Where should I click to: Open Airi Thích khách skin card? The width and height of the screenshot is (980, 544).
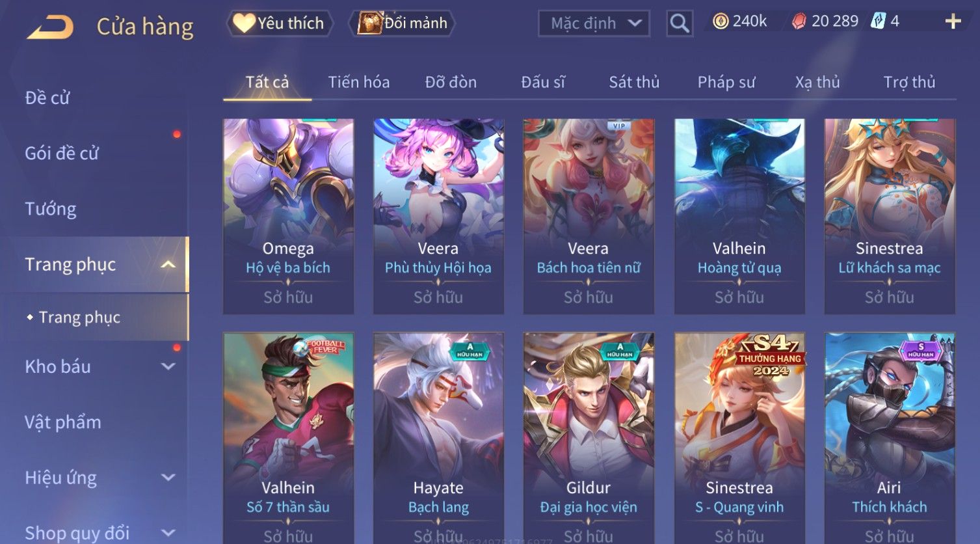890,437
